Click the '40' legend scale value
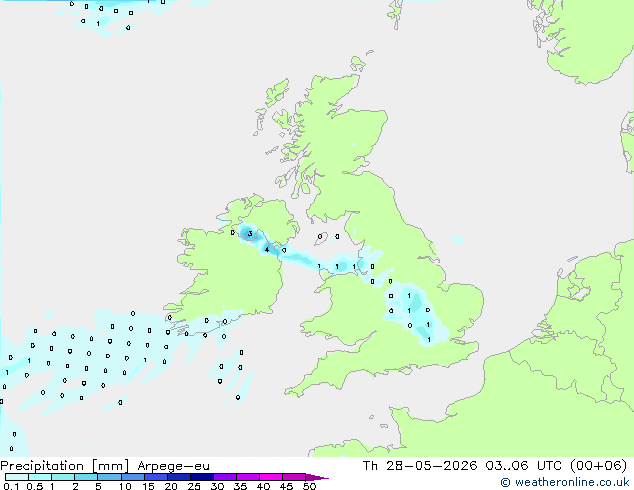 263,486
